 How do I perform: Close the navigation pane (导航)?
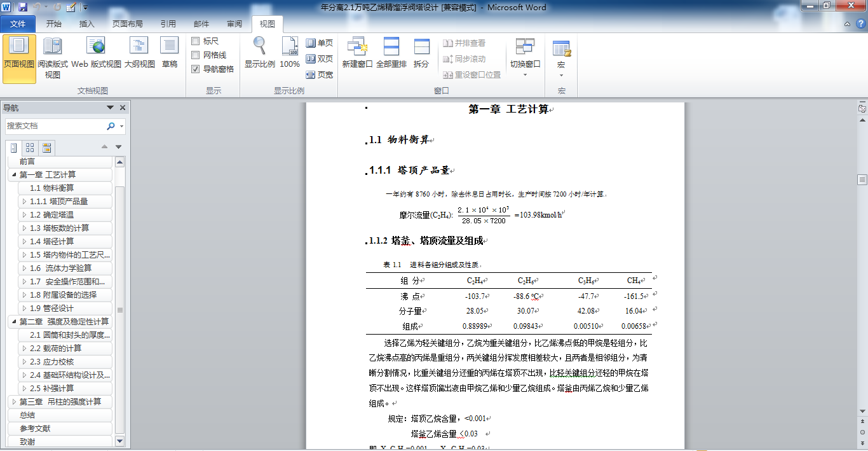[x=123, y=108]
